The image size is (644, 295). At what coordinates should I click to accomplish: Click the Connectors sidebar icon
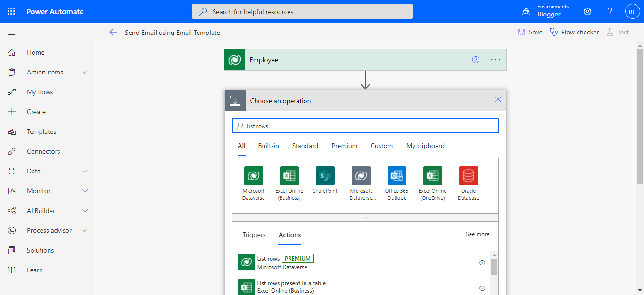[x=12, y=151]
